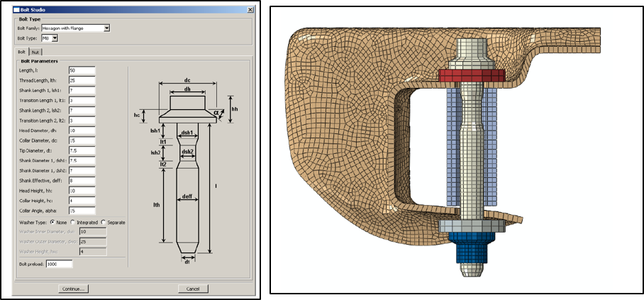Switch to the Nut tab
The height and width of the screenshot is (300, 644).
coord(35,52)
